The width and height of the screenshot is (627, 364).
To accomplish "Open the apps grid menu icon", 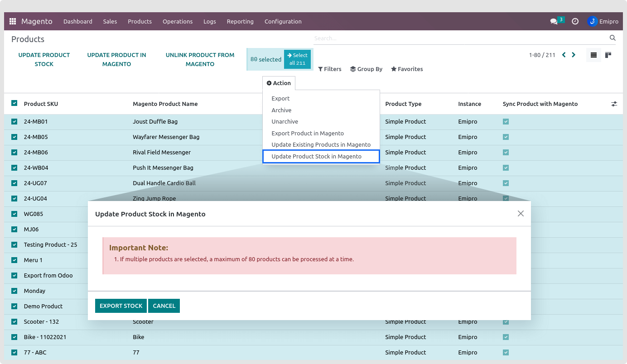I will pyautogui.click(x=13, y=21).
